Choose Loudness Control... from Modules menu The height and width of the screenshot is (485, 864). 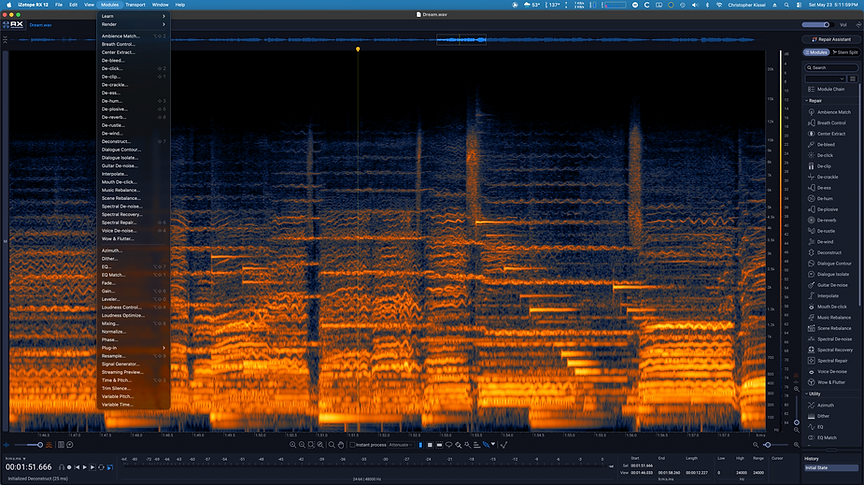133,307
